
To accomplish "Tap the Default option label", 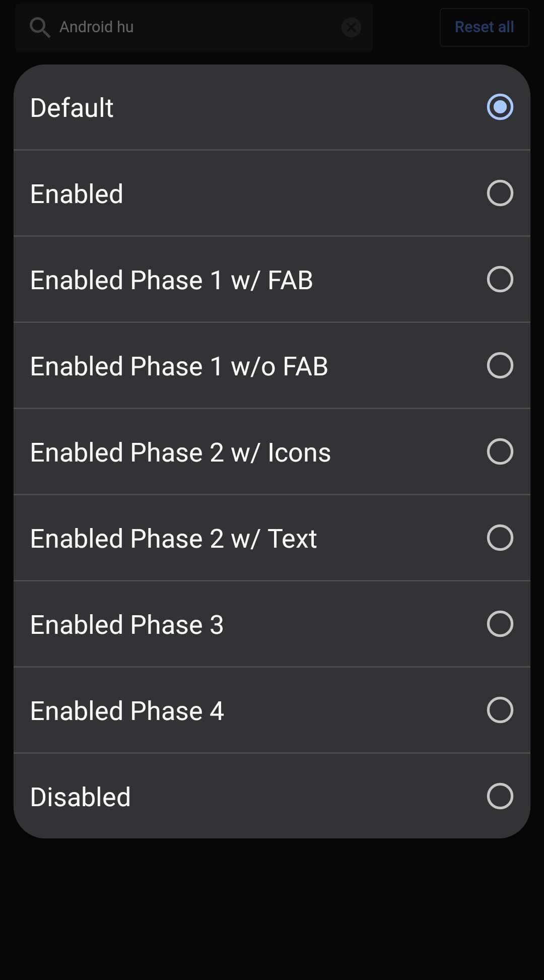I will pyautogui.click(x=72, y=108).
